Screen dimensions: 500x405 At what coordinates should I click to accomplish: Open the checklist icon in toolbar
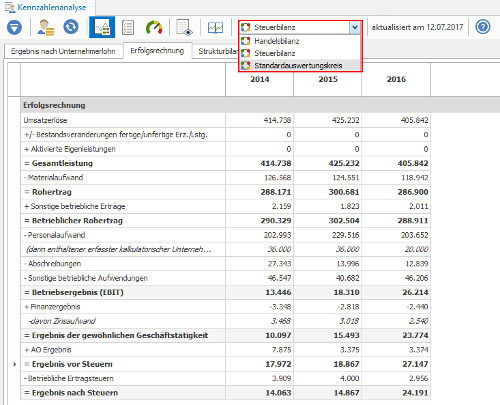[128, 27]
